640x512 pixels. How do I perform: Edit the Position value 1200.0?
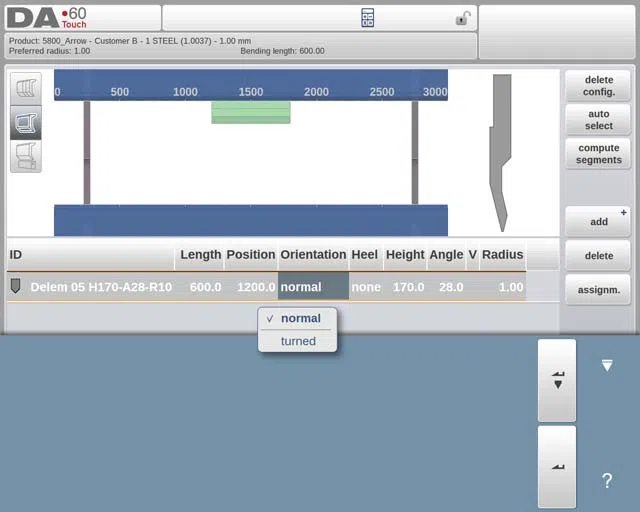tap(256, 287)
